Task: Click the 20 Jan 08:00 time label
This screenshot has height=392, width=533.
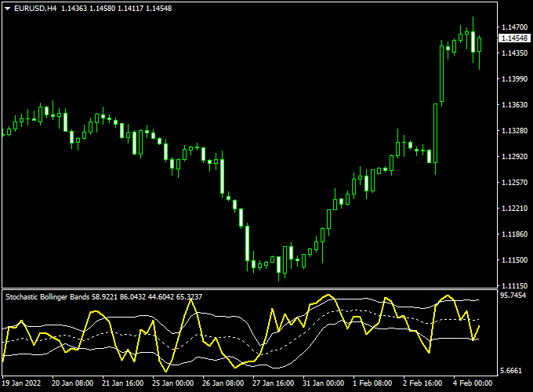Action: pos(72,383)
